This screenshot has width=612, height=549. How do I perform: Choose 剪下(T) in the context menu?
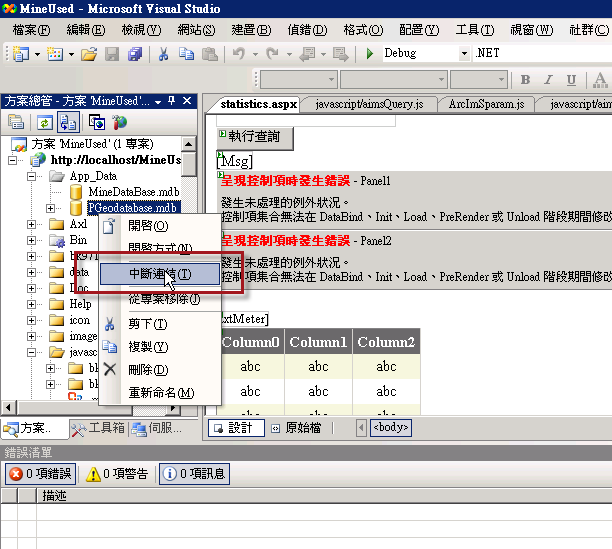(160, 324)
